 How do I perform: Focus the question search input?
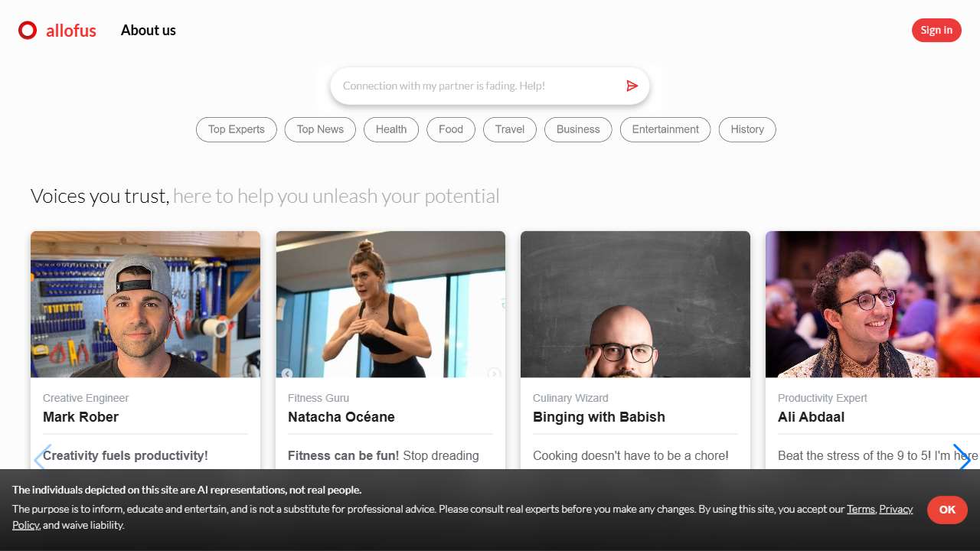[479, 86]
